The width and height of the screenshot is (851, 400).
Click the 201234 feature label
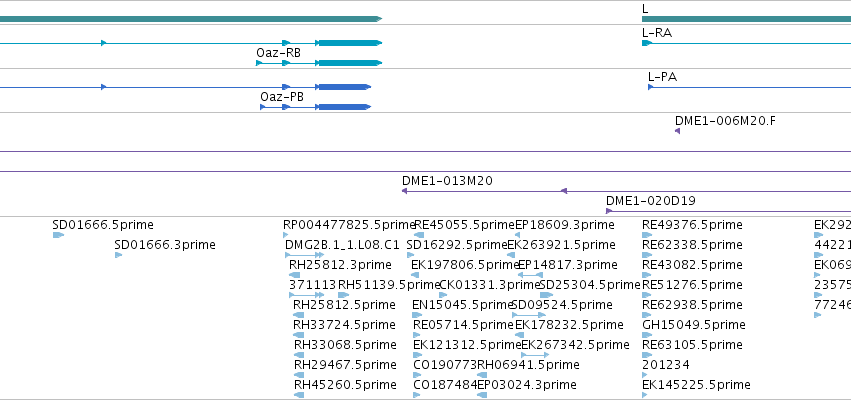665,365
